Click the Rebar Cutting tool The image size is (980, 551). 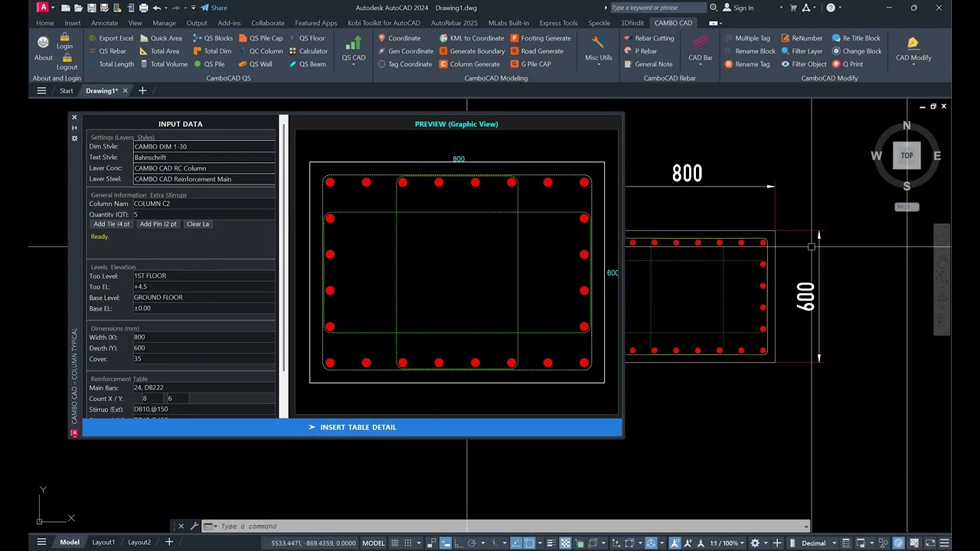(648, 38)
